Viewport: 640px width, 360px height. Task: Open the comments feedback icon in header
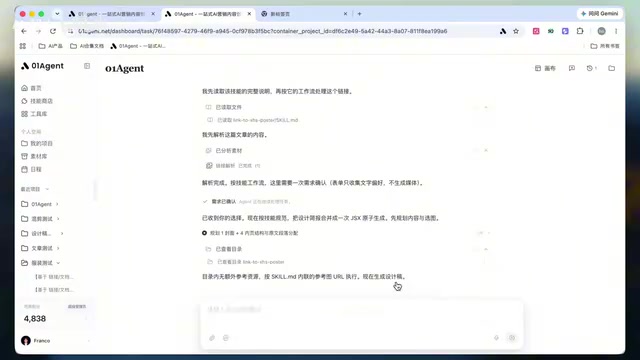(572, 68)
